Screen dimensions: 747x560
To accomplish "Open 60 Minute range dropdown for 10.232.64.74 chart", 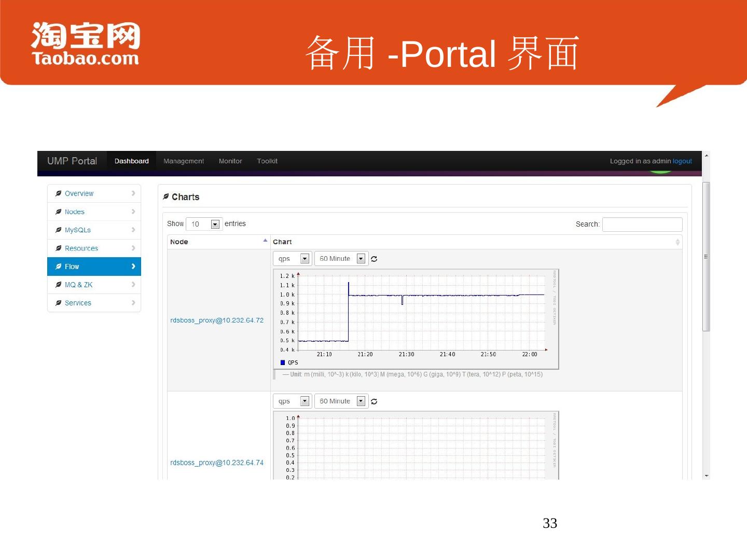I will coord(341,401).
